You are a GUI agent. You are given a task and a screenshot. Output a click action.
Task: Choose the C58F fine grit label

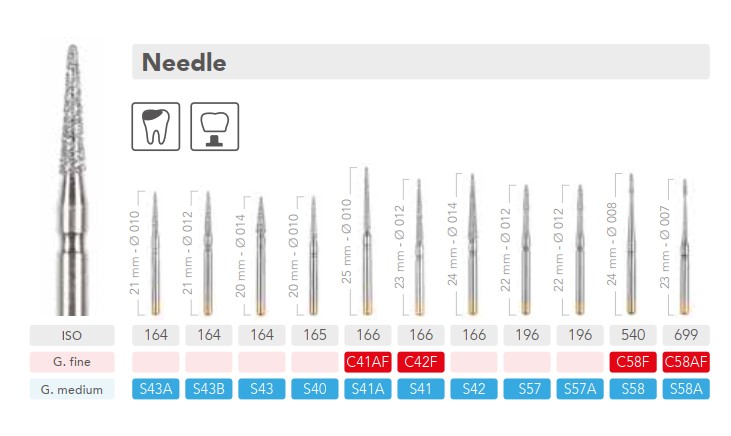click(633, 362)
